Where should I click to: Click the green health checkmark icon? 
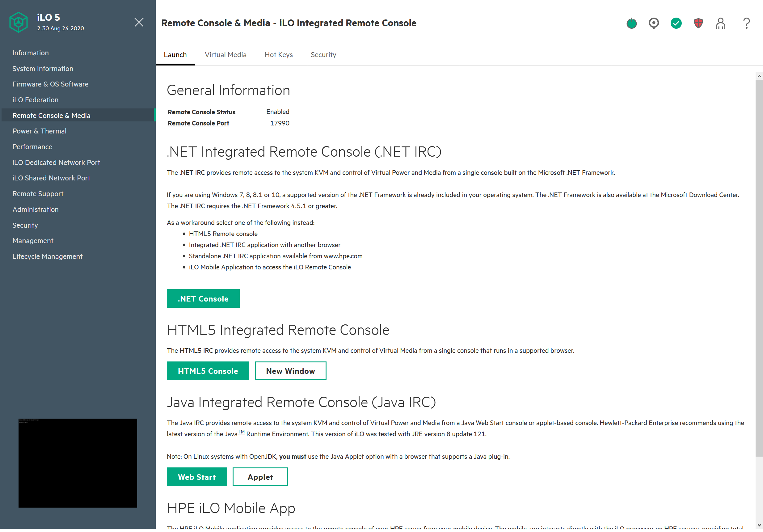click(x=676, y=23)
